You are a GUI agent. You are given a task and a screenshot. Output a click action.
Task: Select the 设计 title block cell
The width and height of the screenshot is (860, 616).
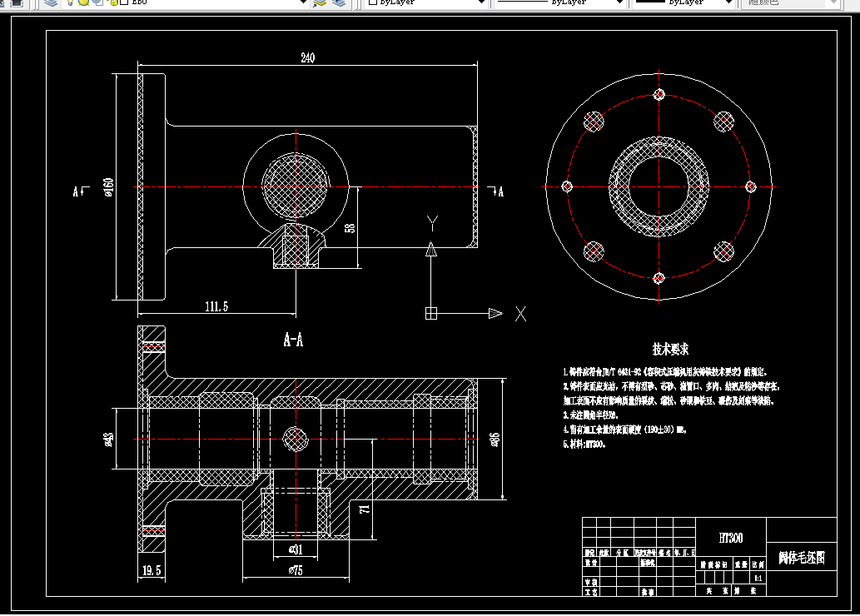point(590,563)
